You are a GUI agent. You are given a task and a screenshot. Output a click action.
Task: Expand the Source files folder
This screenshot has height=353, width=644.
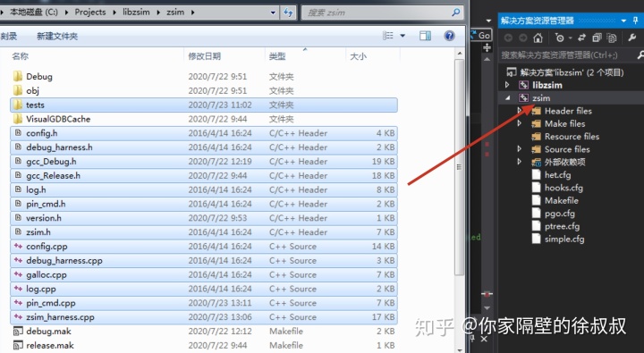[x=520, y=149]
